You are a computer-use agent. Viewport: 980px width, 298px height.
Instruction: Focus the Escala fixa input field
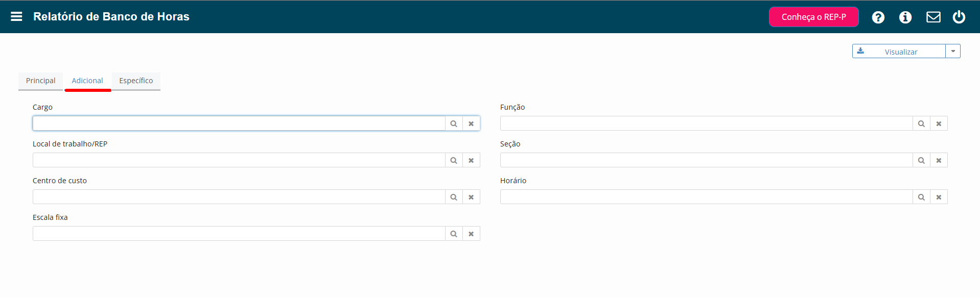coord(239,234)
